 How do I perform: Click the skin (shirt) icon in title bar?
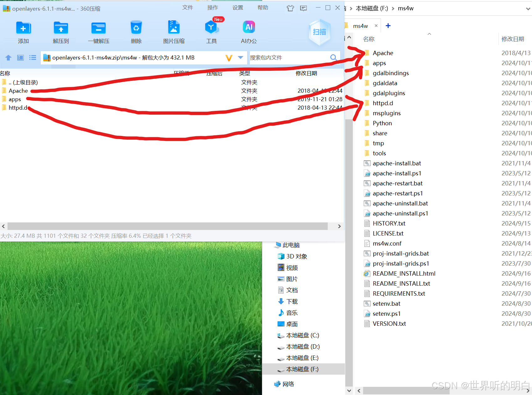(290, 8)
